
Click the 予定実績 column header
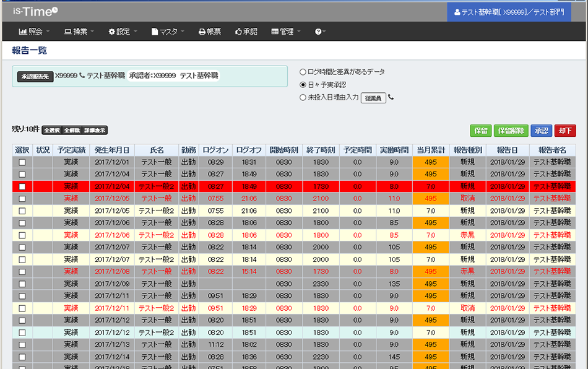pyautogui.click(x=71, y=150)
